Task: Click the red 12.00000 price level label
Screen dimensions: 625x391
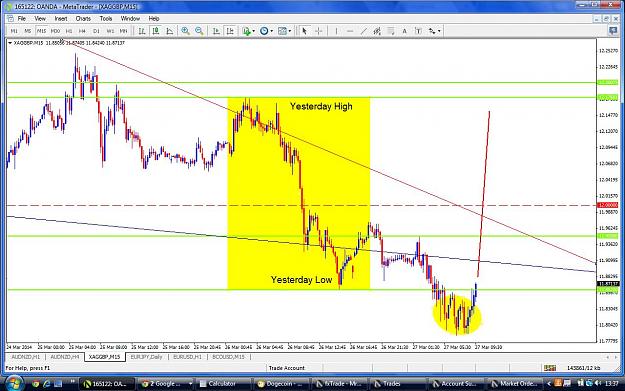Action: point(607,205)
